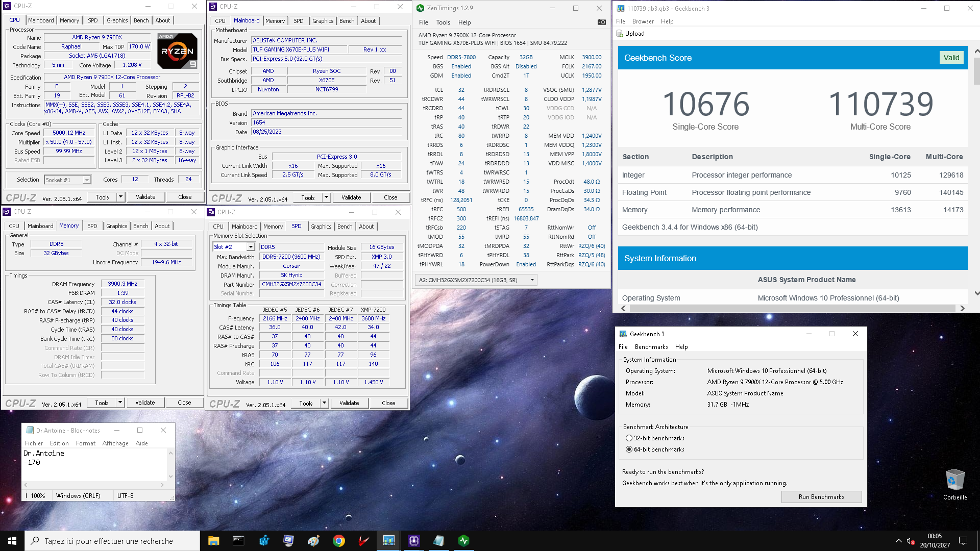Click the Upload icon in Geekbench results
The image size is (980, 551).
(x=620, y=34)
